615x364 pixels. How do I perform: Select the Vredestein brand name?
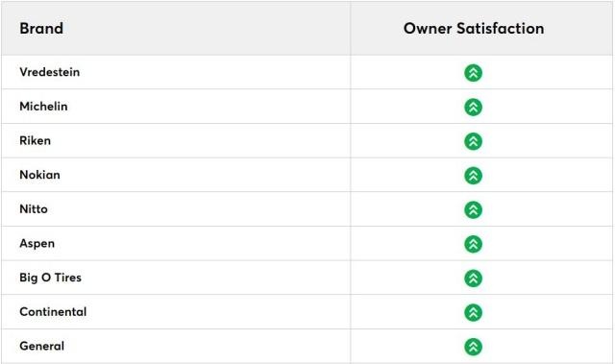[x=49, y=72]
